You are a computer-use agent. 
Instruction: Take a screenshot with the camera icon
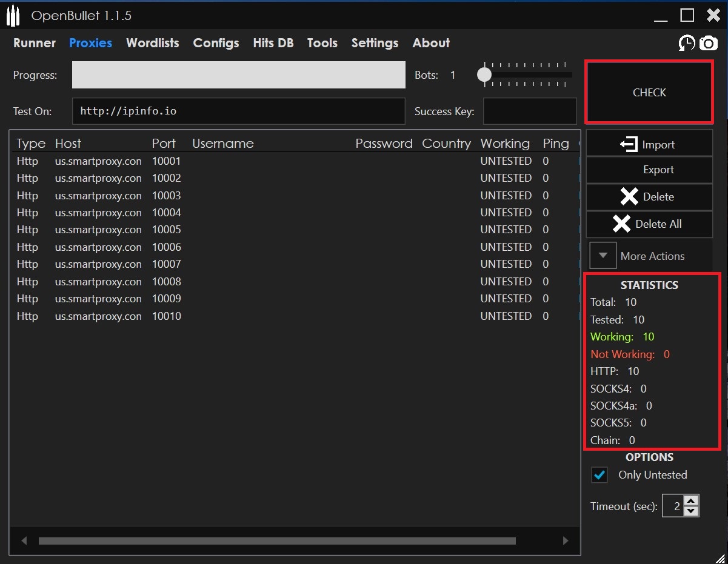pos(709,43)
